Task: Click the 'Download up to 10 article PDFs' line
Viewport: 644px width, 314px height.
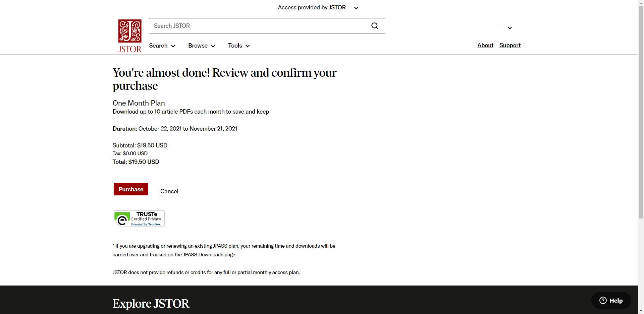Action: click(191, 112)
